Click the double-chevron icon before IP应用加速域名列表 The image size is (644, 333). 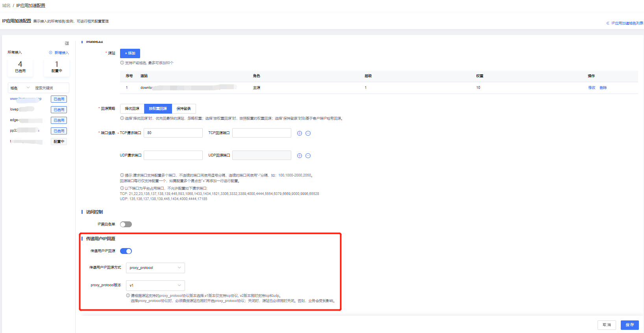tap(608, 23)
